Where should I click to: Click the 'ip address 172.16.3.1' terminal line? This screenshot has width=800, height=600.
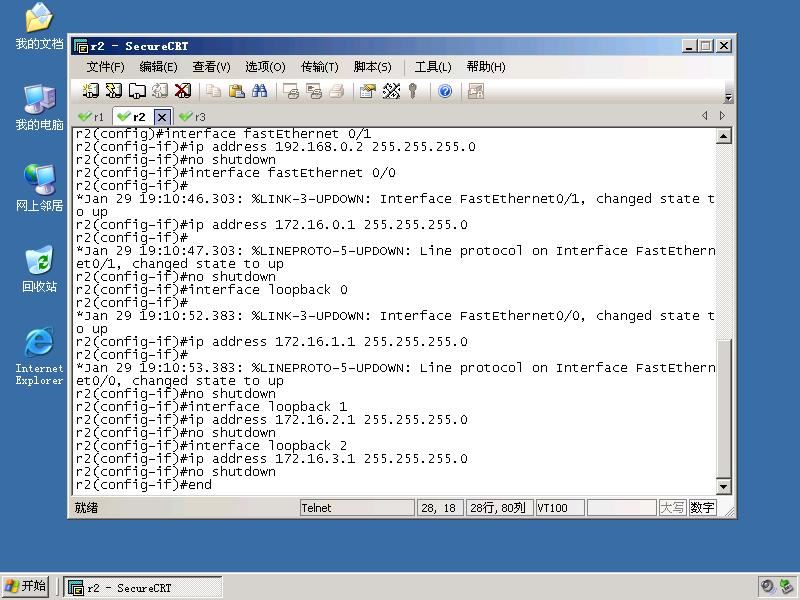click(271, 459)
